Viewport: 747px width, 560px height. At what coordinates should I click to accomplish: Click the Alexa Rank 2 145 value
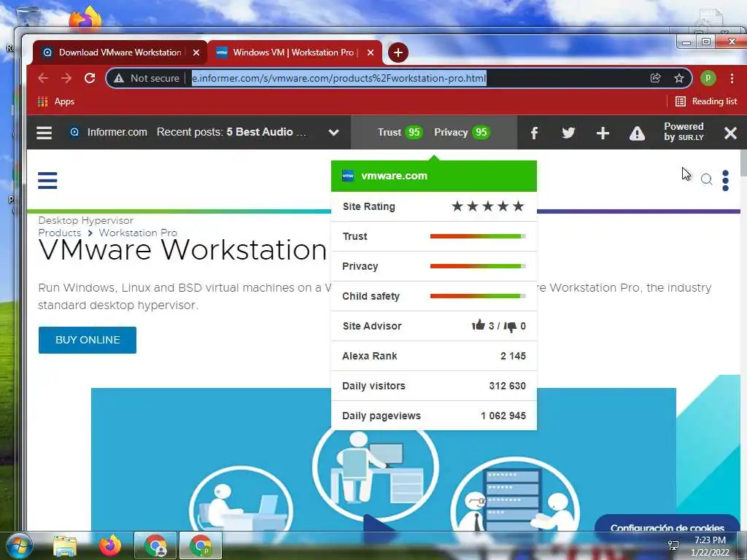(x=513, y=356)
